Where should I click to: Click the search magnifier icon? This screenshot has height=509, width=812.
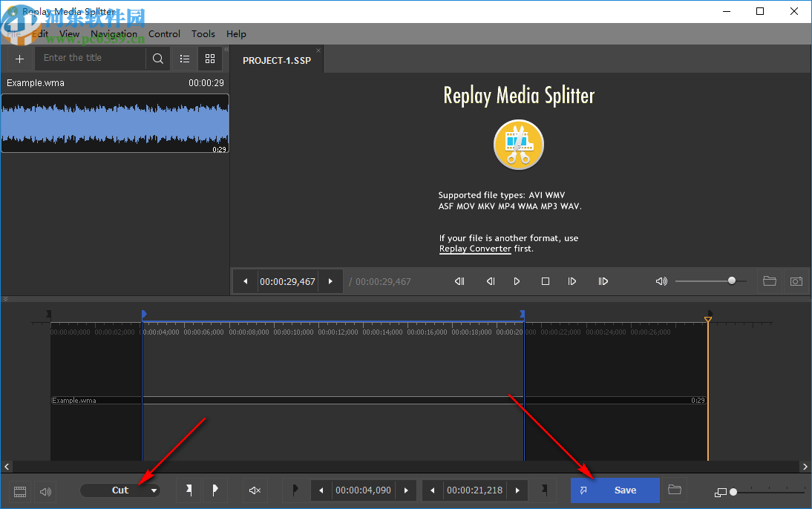(x=157, y=58)
